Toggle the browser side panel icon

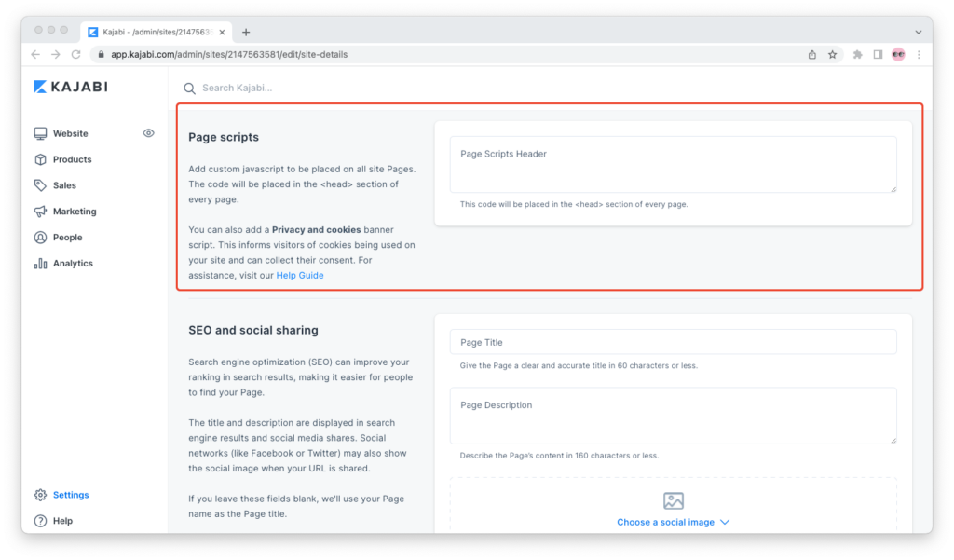(x=878, y=55)
